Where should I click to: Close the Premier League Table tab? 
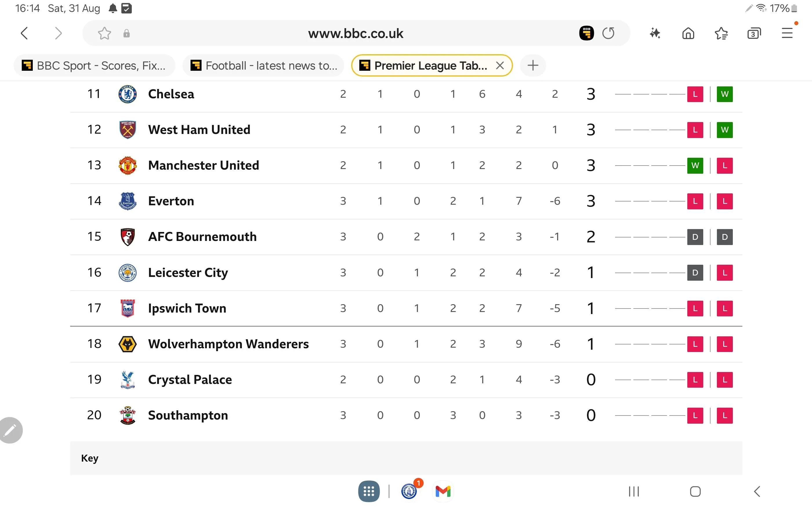[x=500, y=66]
